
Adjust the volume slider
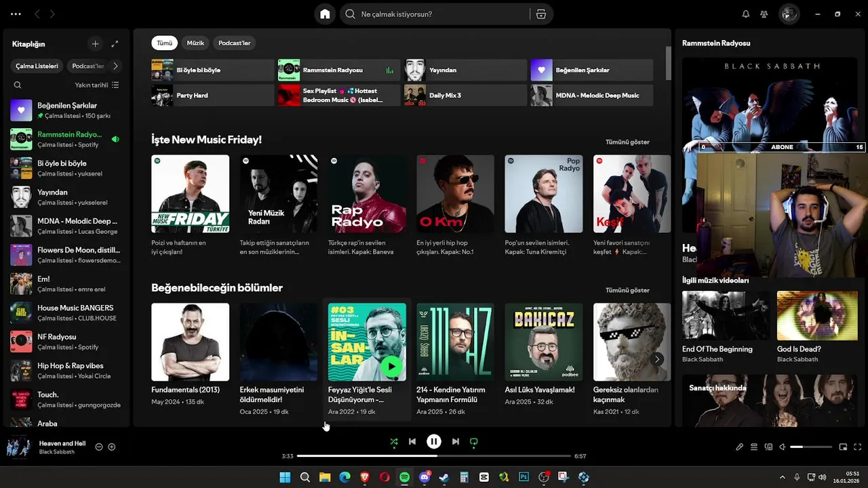point(811,447)
